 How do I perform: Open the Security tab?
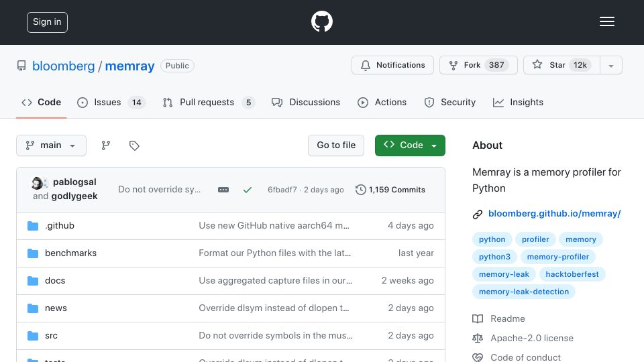click(x=449, y=102)
